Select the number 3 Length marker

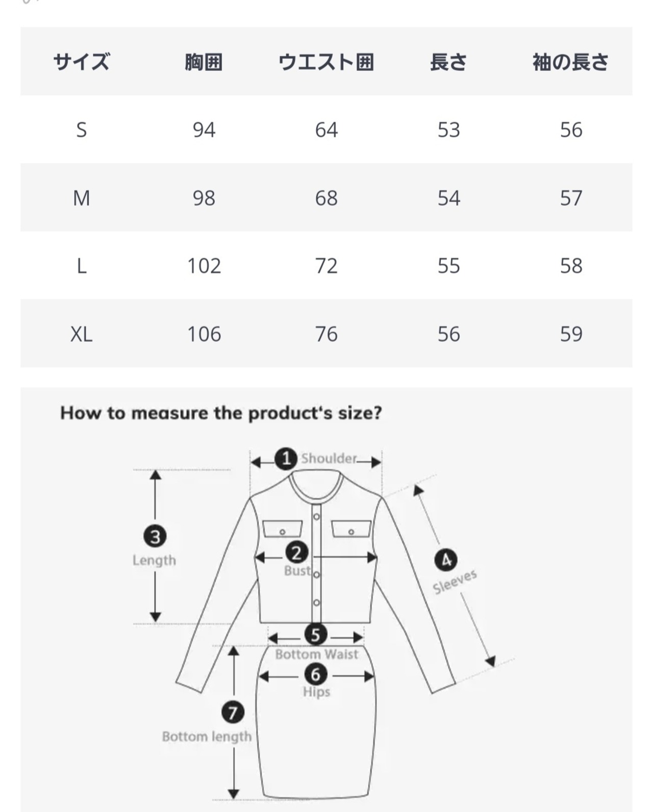pos(155,537)
